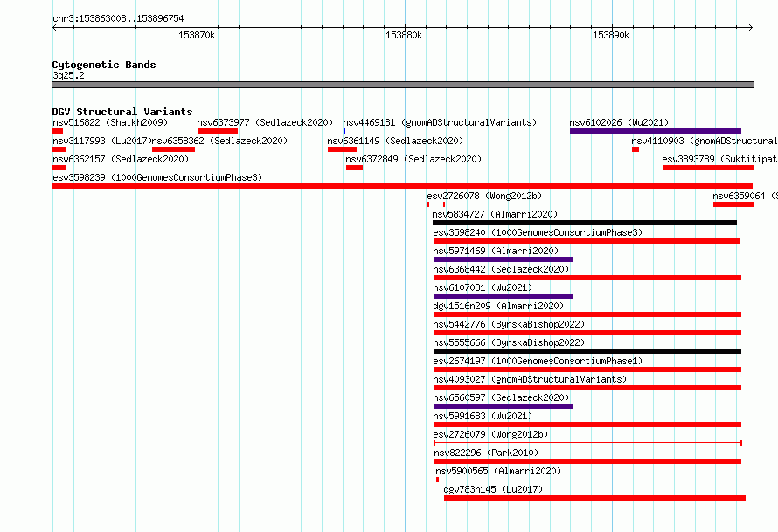
Task: Click the purple bar under nsv6102026
Action: [656, 131]
